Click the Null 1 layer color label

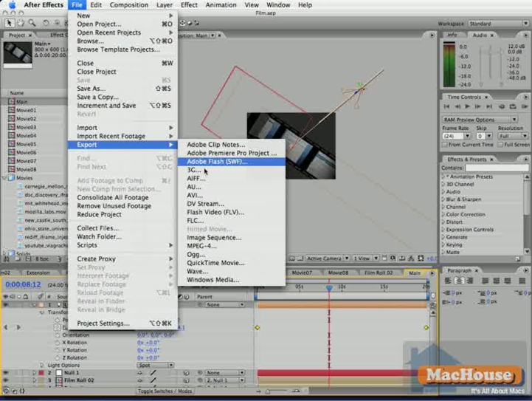(41, 373)
